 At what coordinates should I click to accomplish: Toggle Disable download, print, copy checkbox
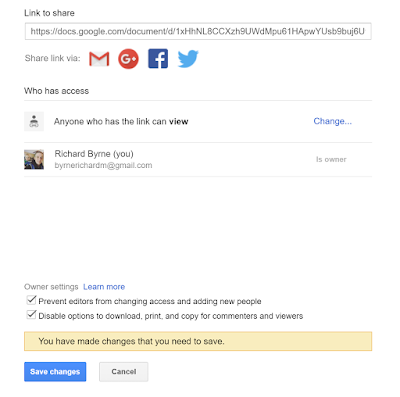31,315
